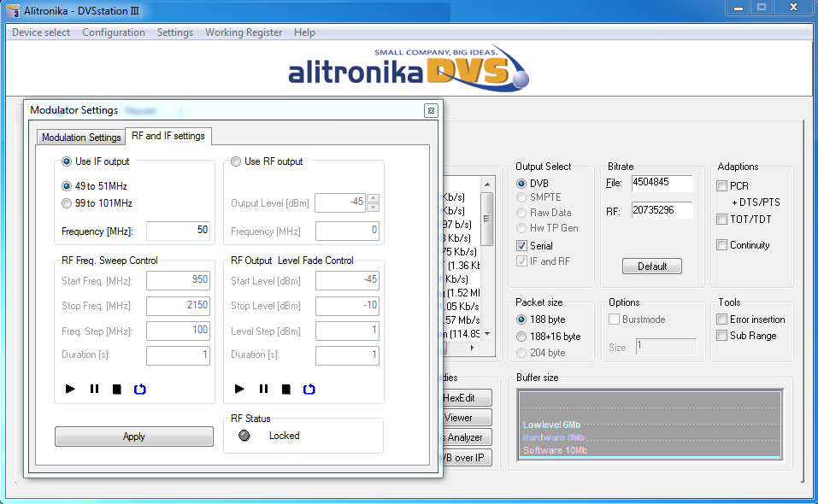Select Use RF output option

pos(237,161)
